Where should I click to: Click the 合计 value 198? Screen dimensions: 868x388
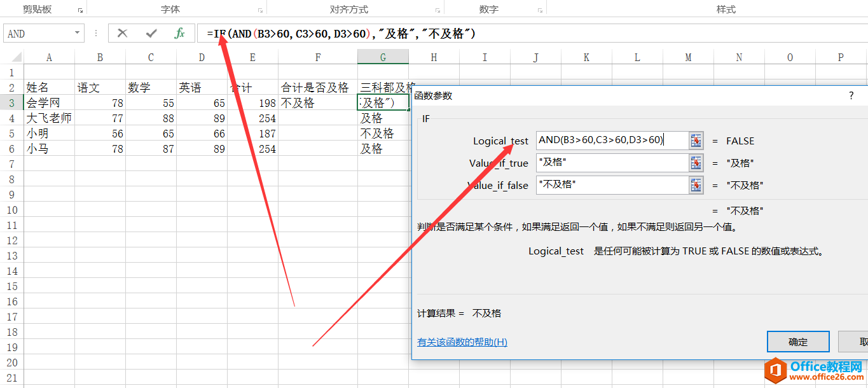coord(252,103)
